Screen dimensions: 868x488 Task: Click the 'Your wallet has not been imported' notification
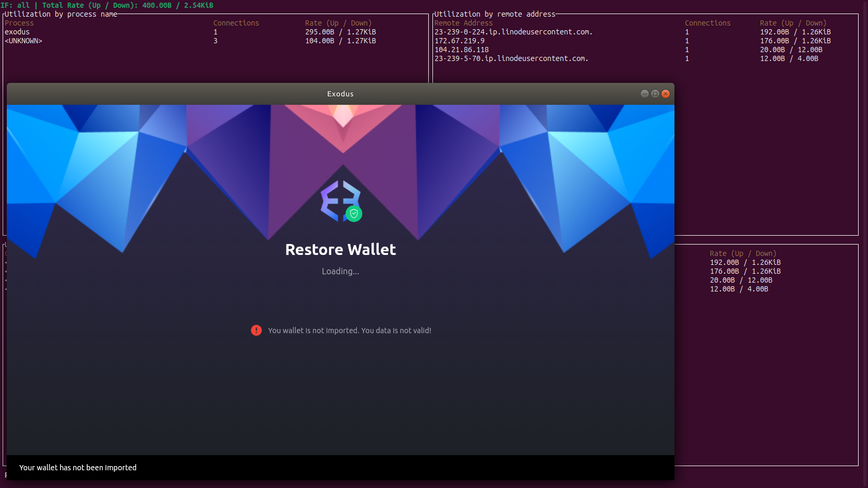[78, 468]
